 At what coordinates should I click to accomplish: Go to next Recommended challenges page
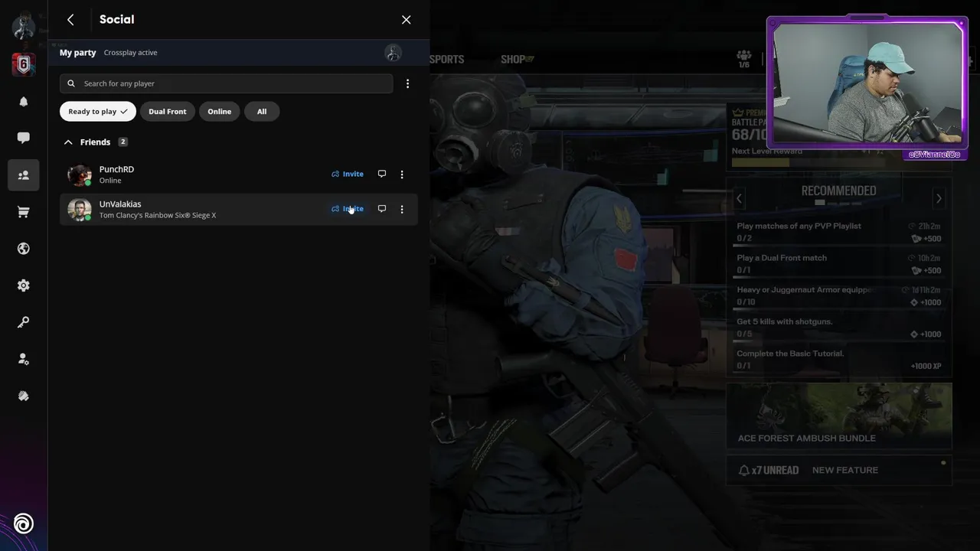click(x=939, y=199)
